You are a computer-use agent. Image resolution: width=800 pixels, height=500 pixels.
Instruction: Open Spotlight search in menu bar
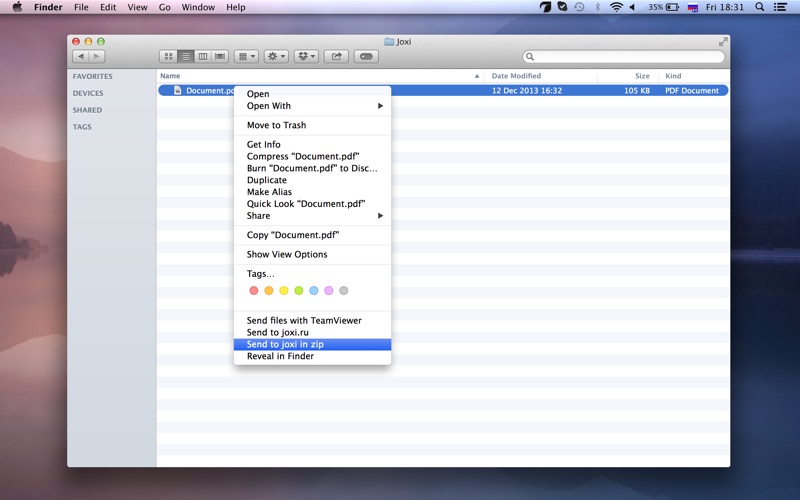coord(760,7)
